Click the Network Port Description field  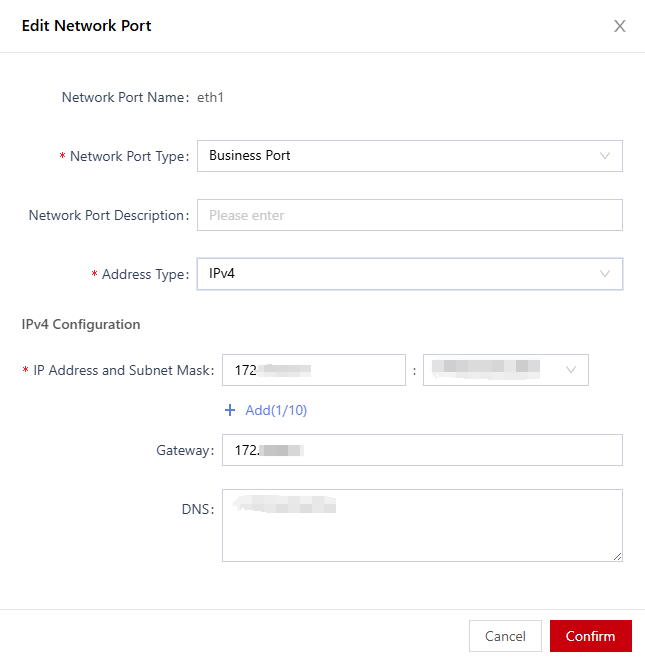click(x=410, y=215)
